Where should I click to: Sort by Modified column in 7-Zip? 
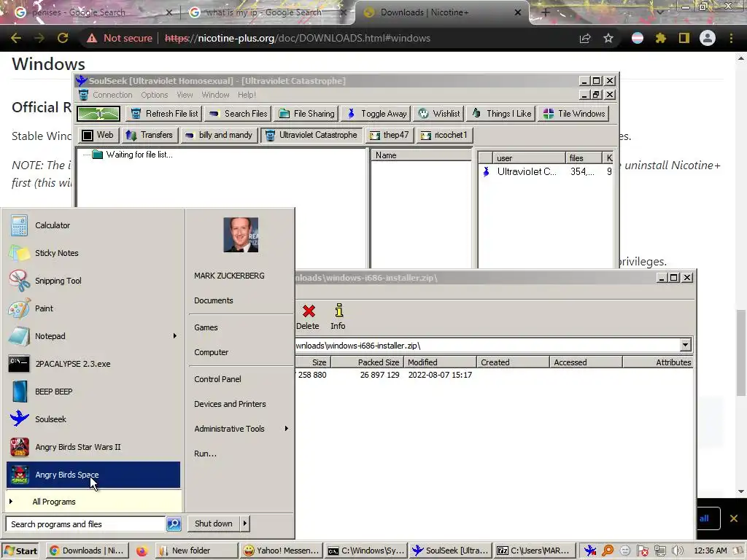point(440,362)
